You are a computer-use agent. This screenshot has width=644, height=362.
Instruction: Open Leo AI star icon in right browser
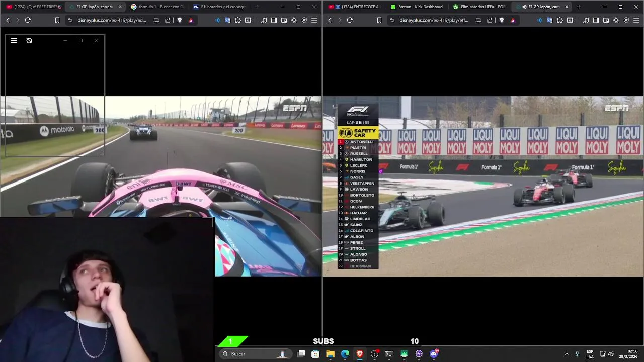(x=616, y=20)
